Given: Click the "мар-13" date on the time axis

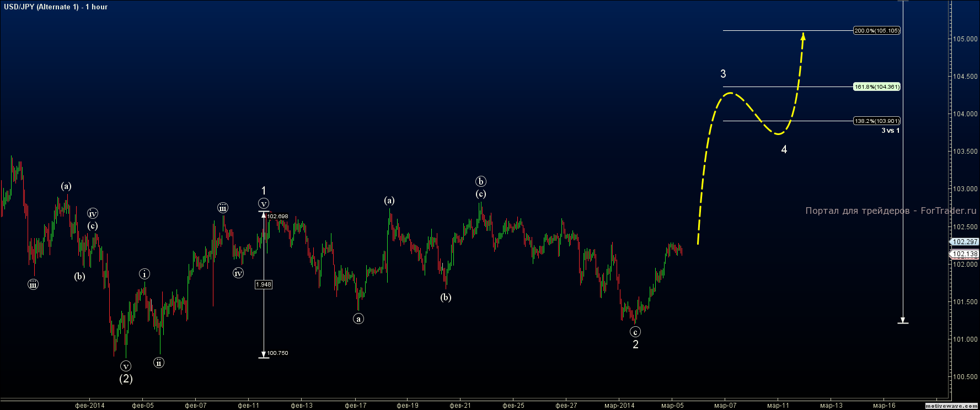Looking at the screenshot, I should coord(831,406).
